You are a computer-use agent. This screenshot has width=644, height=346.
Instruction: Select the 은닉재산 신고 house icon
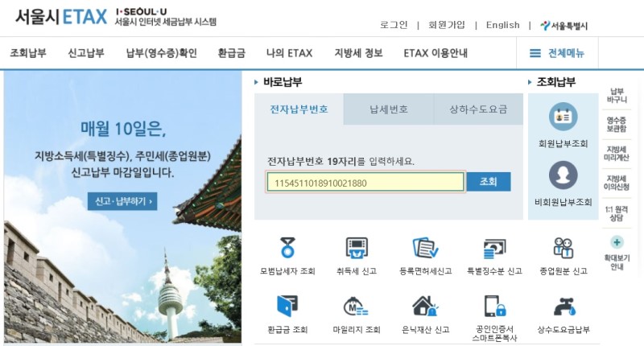click(x=425, y=306)
